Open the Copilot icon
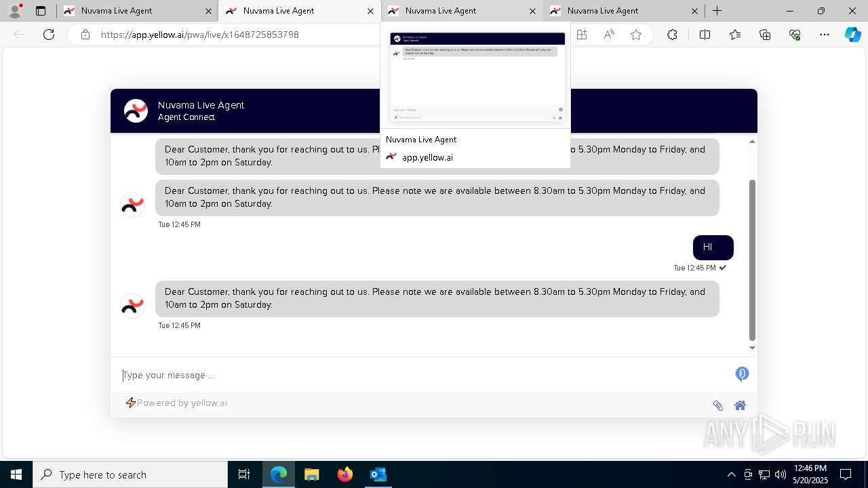868x488 pixels. coord(852,35)
